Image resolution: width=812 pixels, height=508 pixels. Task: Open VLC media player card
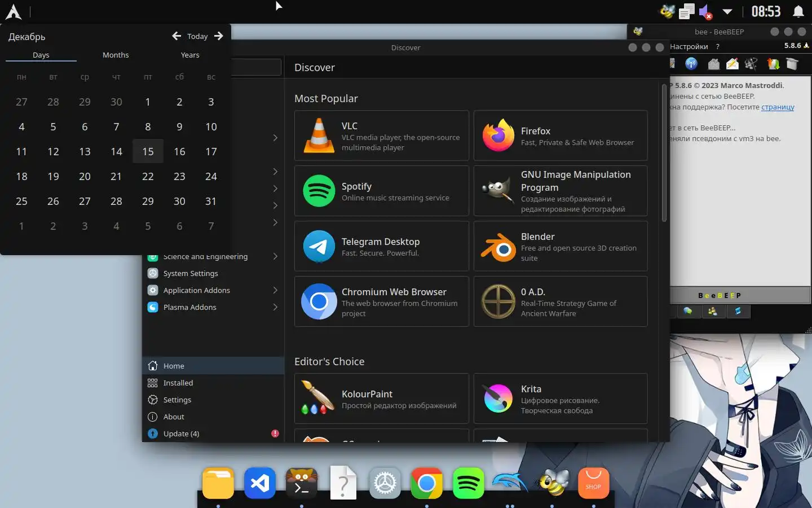(x=382, y=135)
